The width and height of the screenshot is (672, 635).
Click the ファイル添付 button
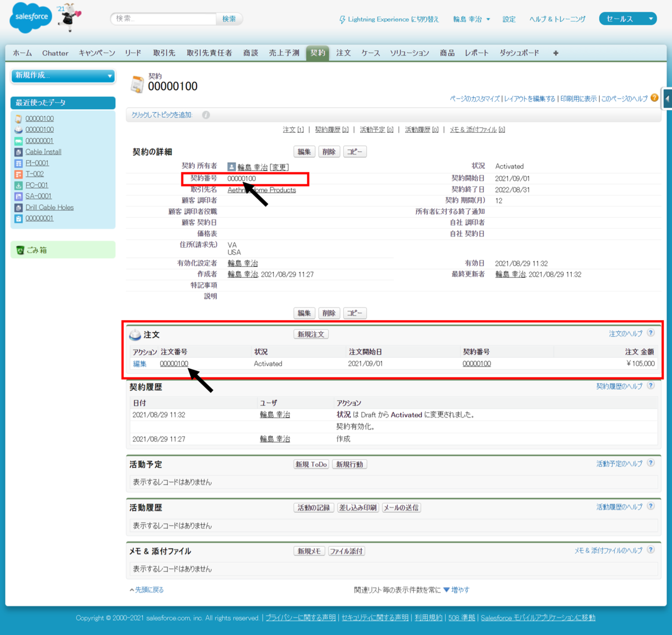(x=346, y=552)
